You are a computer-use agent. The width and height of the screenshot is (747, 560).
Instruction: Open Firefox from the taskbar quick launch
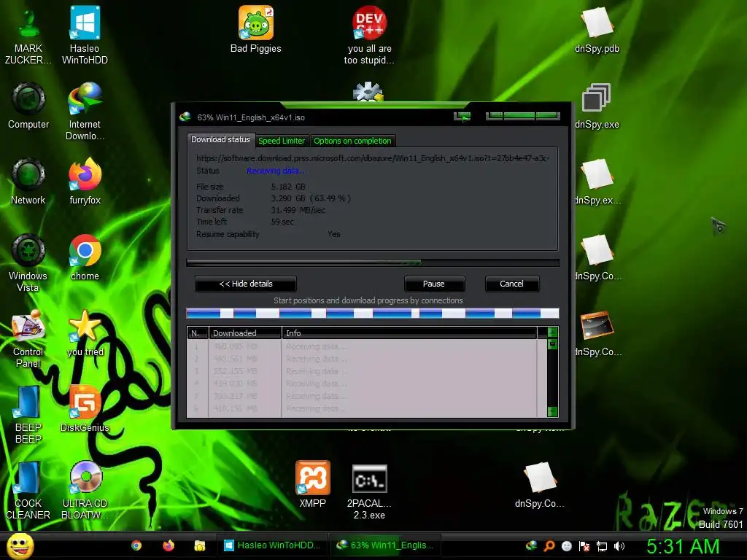pyautogui.click(x=169, y=545)
